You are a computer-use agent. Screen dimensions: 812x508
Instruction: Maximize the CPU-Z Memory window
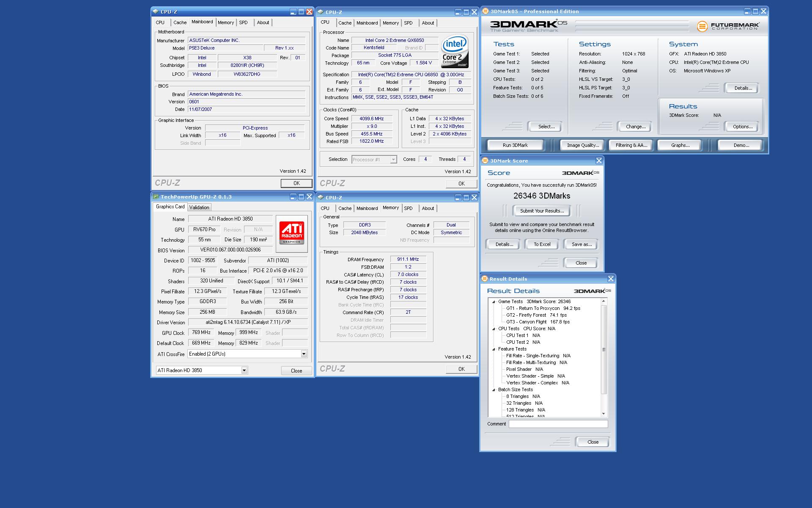pyautogui.click(x=466, y=198)
